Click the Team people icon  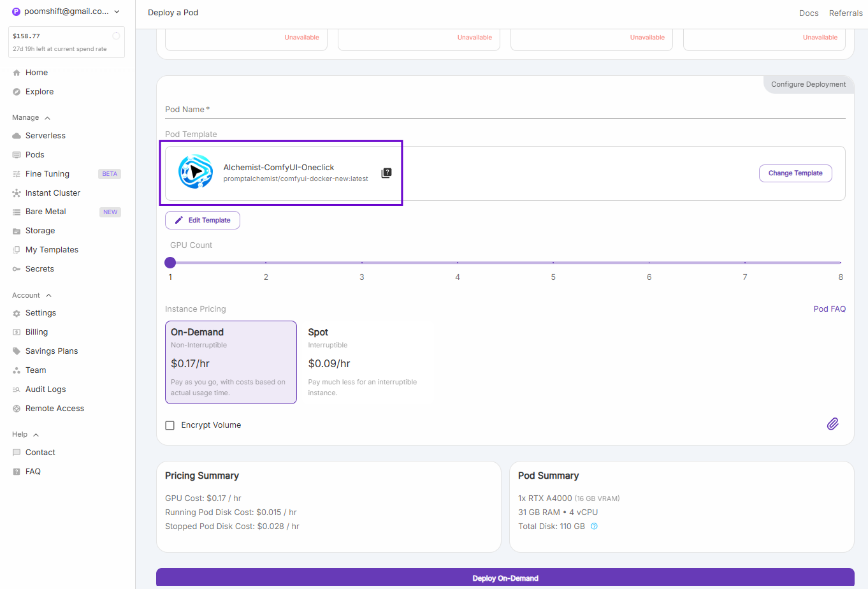pyautogui.click(x=17, y=370)
